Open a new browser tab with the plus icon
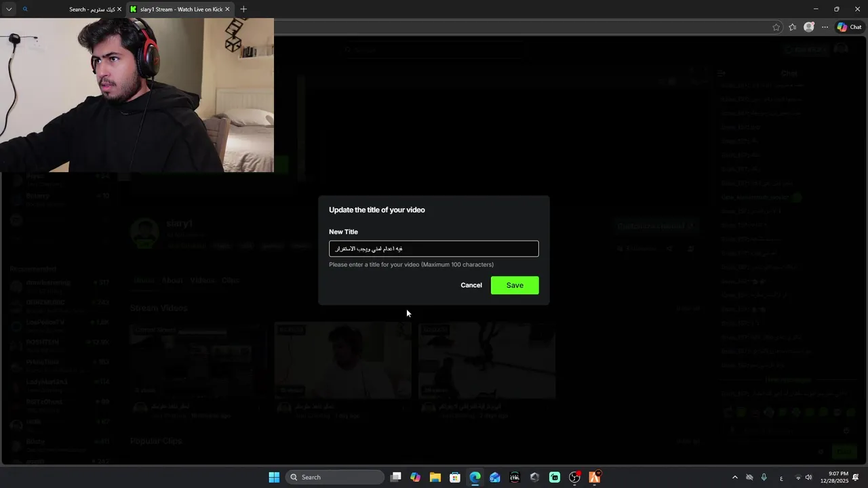The height and width of the screenshot is (488, 868). [x=243, y=9]
